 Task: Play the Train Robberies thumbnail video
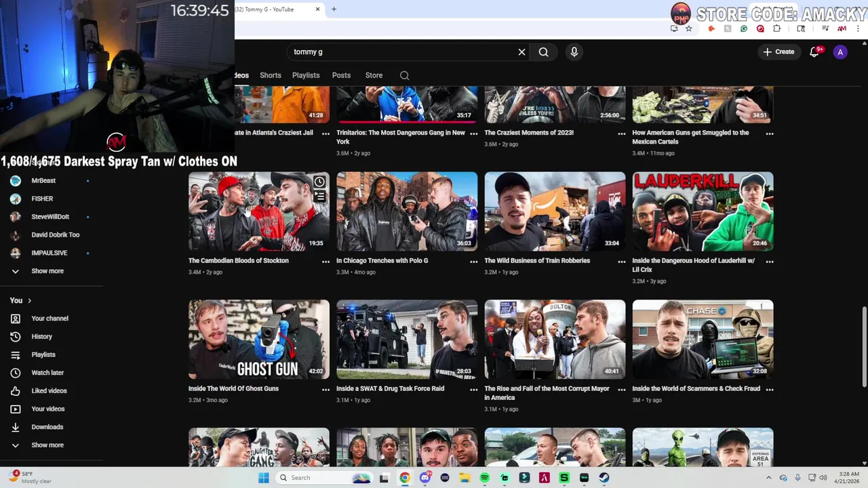coord(555,211)
